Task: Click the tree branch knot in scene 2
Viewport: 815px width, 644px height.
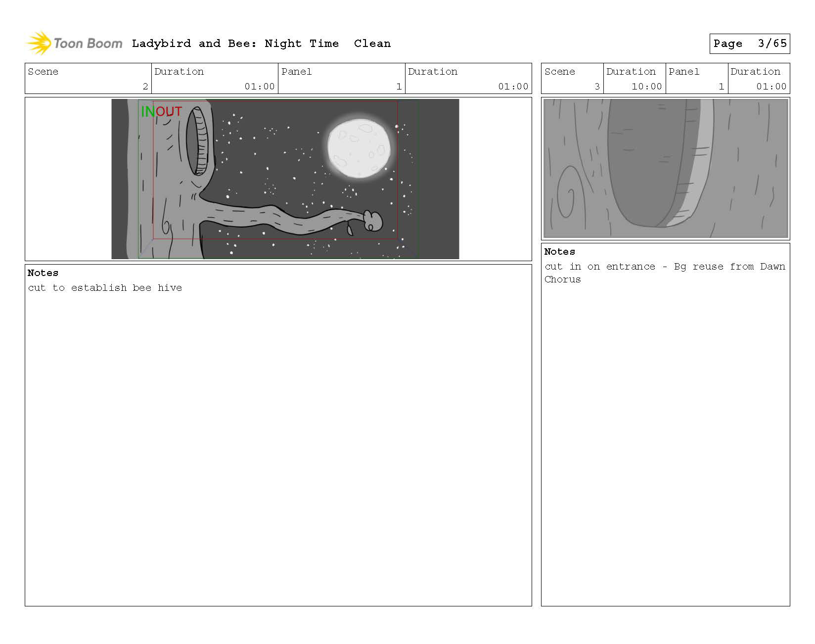Action: 373,221
